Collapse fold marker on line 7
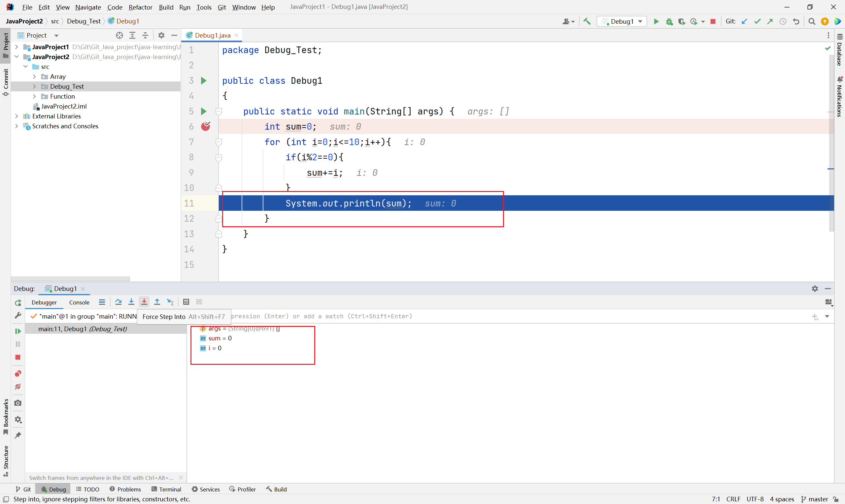 pyautogui.click(x=219, y=142)
